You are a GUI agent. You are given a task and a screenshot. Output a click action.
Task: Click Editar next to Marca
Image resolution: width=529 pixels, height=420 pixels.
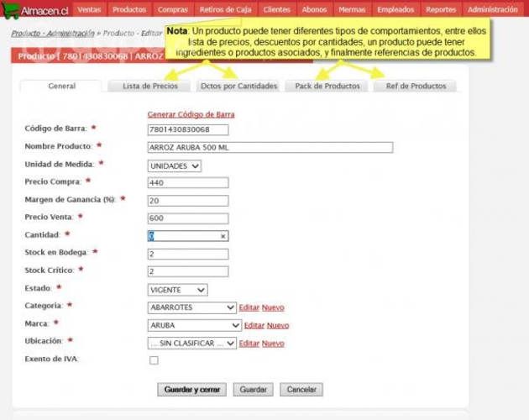coord(254,325)
